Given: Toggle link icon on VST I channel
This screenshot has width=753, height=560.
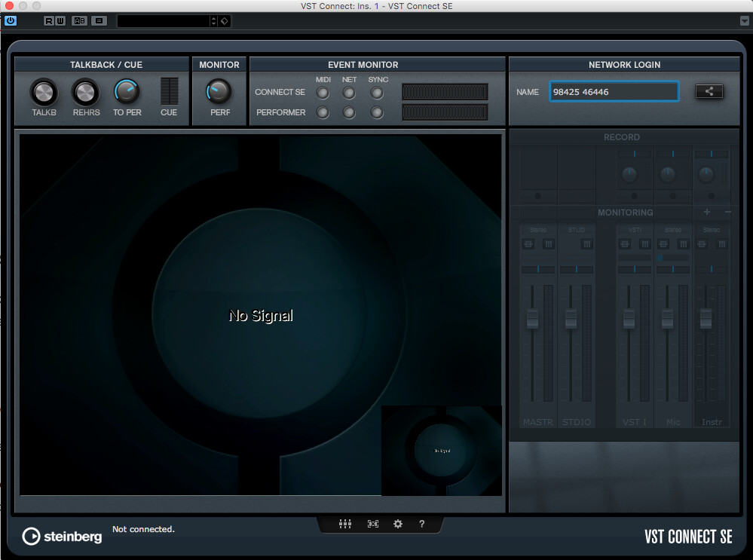Looking at the screenshot, I should 625,244.
